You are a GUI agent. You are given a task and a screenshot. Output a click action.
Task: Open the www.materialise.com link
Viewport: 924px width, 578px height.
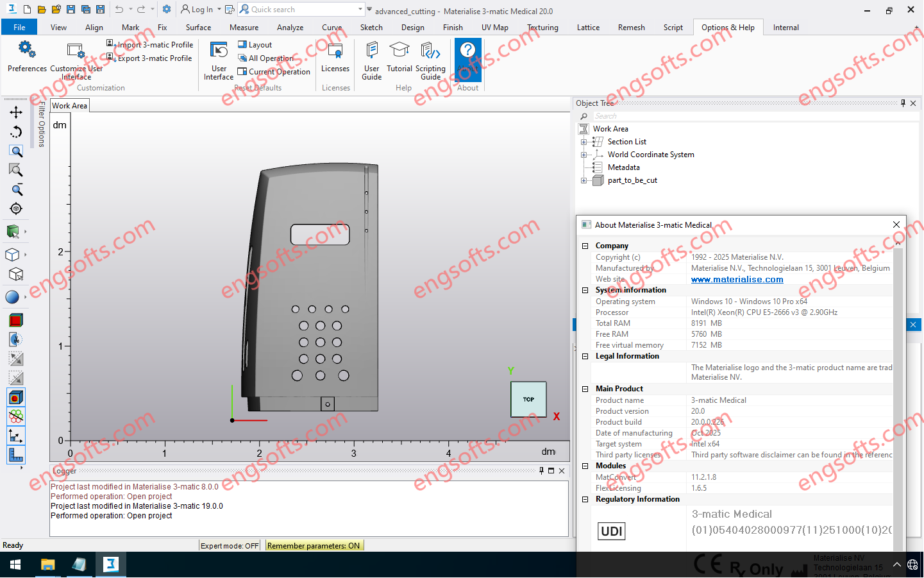[737, 280]
